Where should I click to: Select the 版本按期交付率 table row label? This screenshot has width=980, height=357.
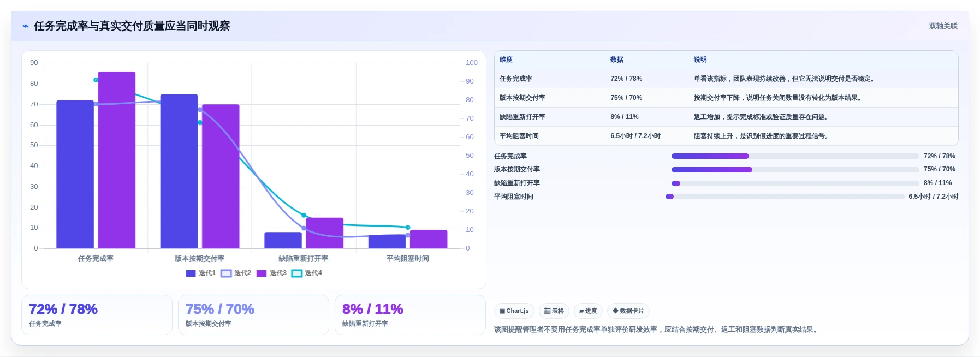(522, 98)
